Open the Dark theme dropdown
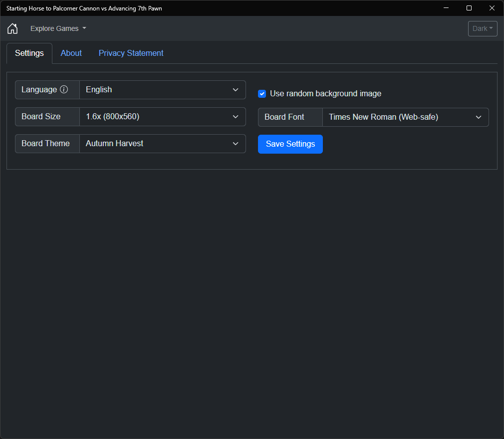Screen dimensions: 504x439 483,28
